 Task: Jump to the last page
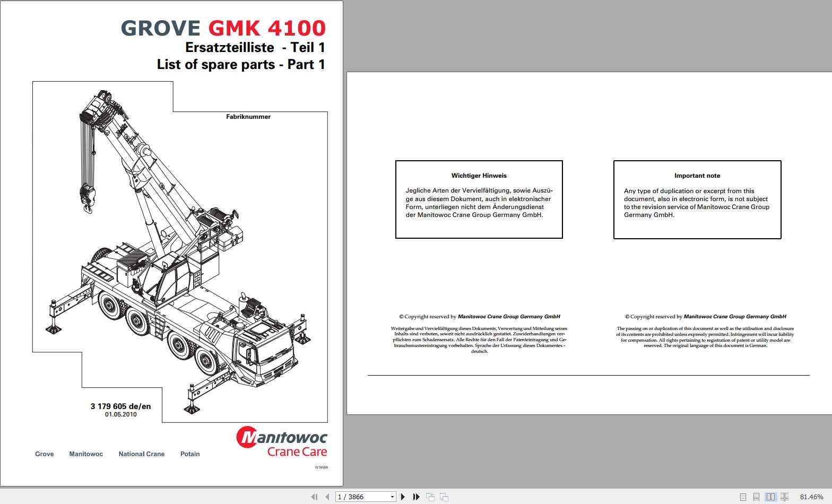416,497
